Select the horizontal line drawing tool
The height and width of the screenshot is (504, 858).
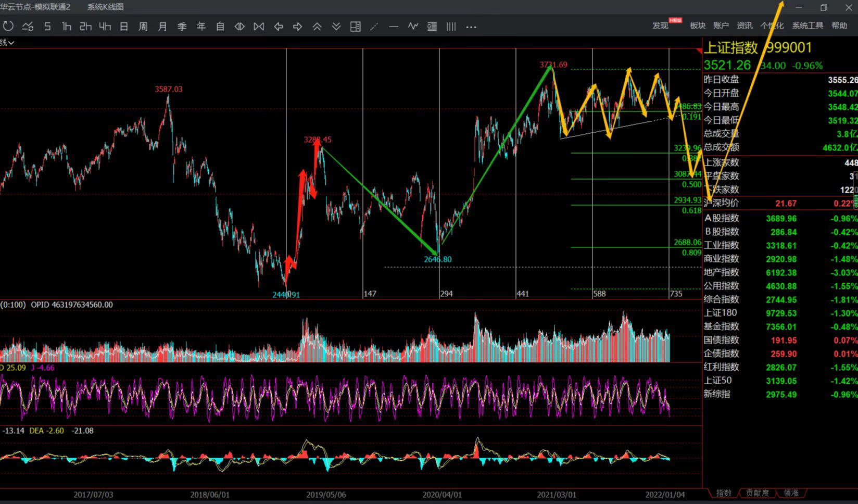(x=394, y=27)
